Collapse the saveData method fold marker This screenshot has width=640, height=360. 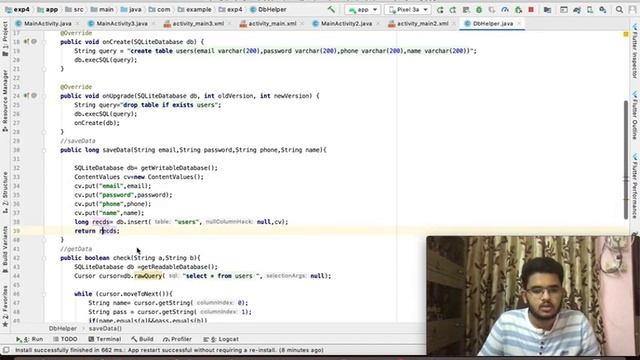pos(44,150)
